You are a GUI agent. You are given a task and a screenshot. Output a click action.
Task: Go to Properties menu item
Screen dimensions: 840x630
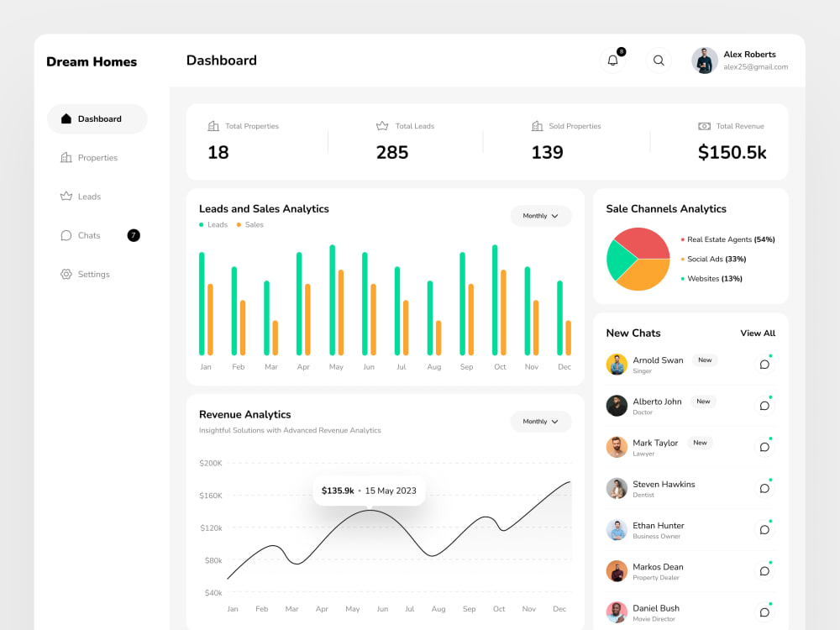click(97, 158)
